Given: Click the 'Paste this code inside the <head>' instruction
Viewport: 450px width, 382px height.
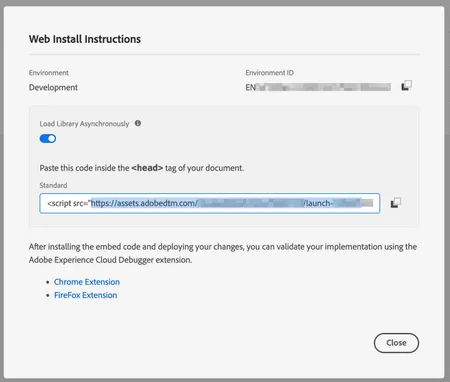Looking at the screenshot, I should (142, 168).
